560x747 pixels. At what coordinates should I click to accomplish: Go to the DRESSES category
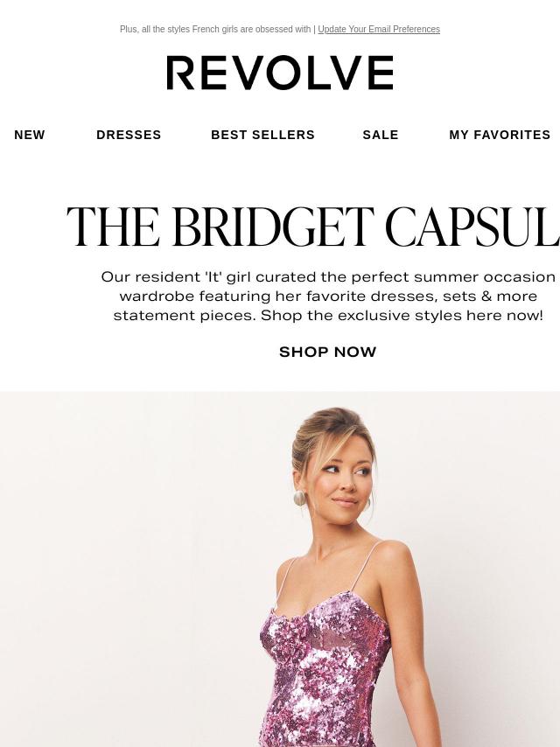129,135
